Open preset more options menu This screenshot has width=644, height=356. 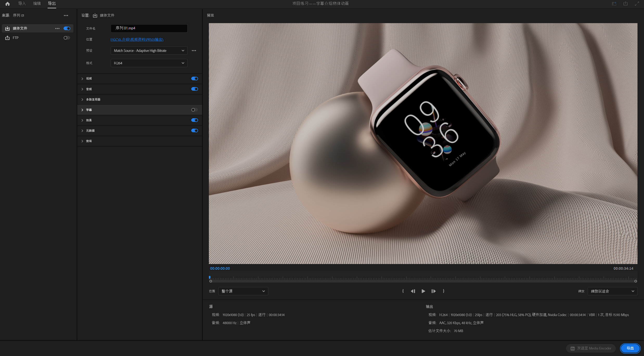pyautogui.click(x=194, y=51)
